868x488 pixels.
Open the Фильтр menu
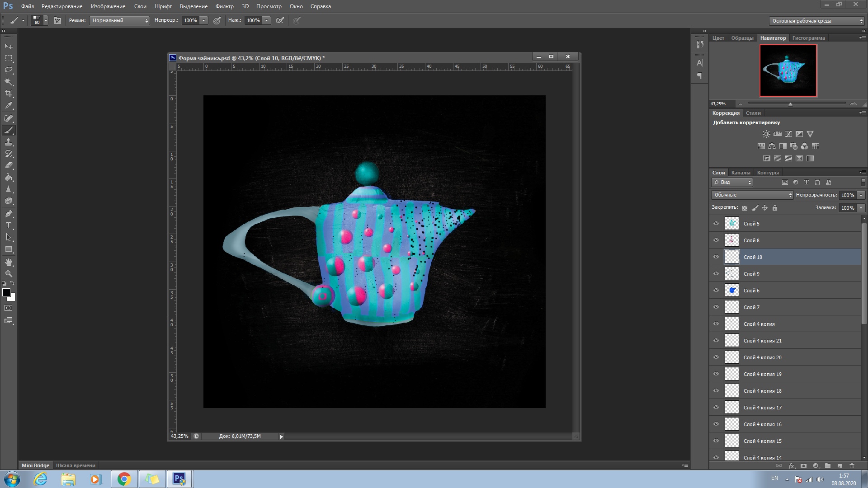click(224, 6)
